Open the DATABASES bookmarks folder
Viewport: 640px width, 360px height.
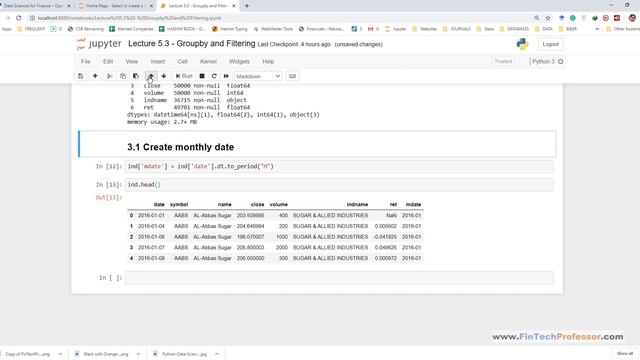(514, 29)
